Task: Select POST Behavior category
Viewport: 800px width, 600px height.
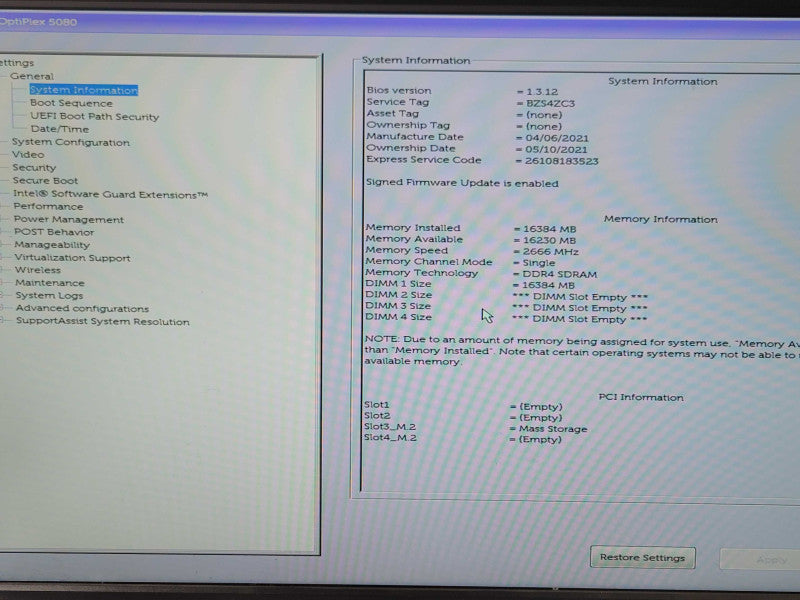Action: point(54,232)
